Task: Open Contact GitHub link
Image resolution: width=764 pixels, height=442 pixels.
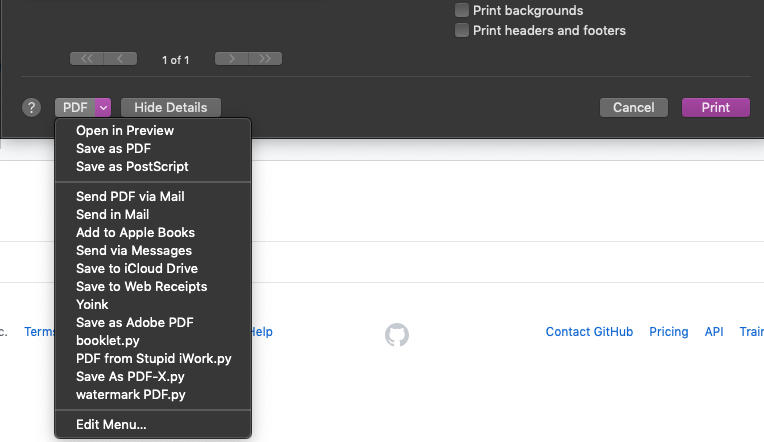Action: 589,332
